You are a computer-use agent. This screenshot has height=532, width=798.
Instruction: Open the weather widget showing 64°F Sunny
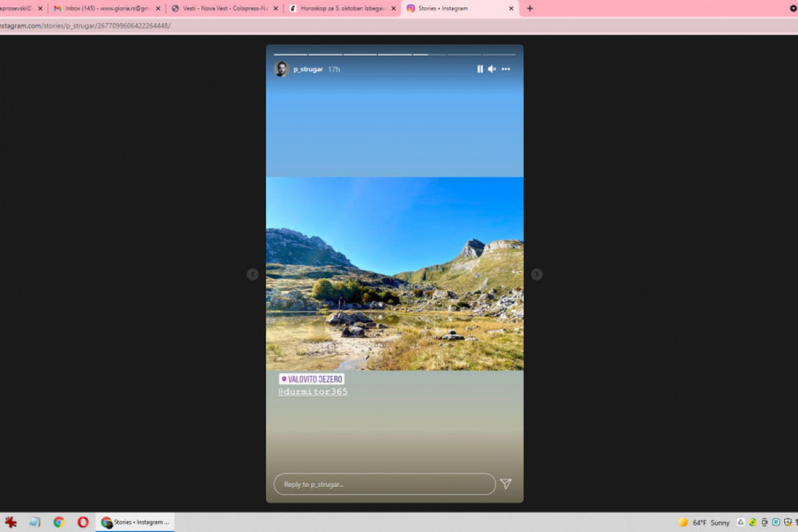704,522
